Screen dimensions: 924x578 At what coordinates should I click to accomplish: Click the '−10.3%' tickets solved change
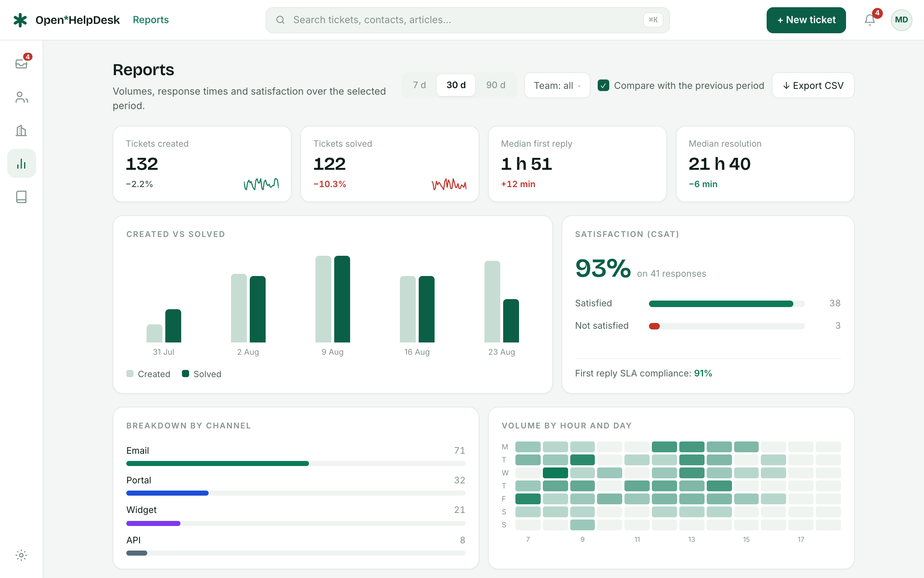coord(330,184)
